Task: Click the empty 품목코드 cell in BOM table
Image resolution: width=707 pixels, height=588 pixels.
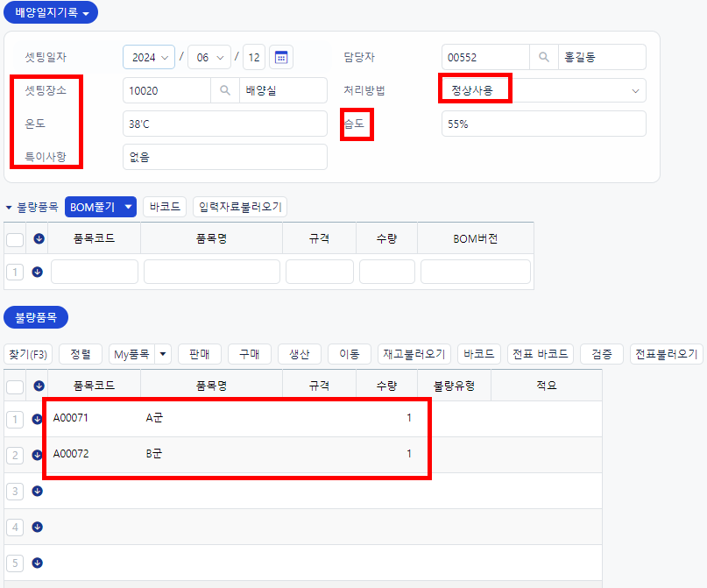Action: (x=95, y=272)
